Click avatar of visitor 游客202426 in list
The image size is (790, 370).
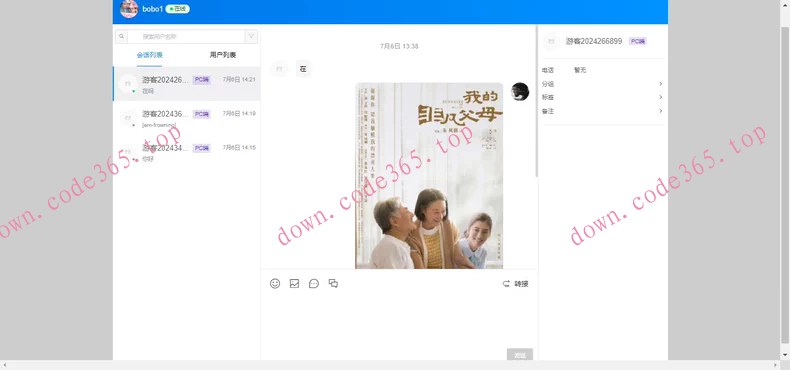click(x=128, y=84)
